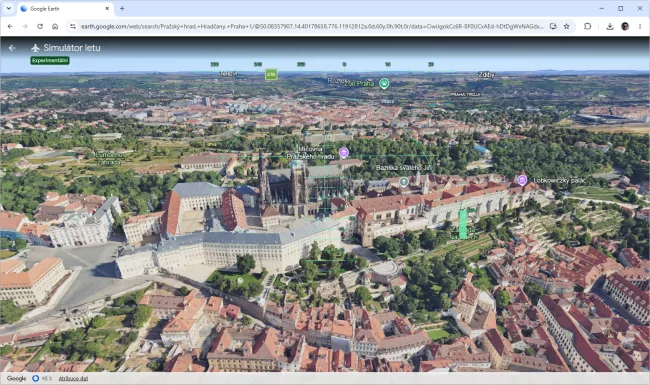Bookmark this page with the star

tap(566, 26)
